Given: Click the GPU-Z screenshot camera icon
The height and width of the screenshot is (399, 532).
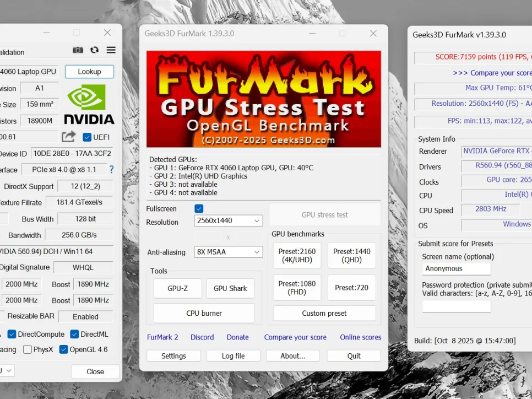Looking at the screenshot, I should click(78, 50).
